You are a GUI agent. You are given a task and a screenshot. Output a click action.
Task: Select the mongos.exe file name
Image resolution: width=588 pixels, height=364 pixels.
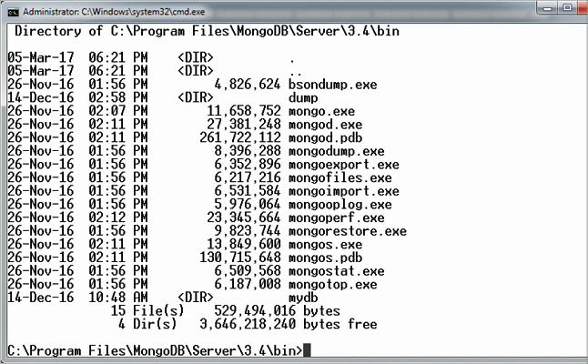(x=325, y=245)
